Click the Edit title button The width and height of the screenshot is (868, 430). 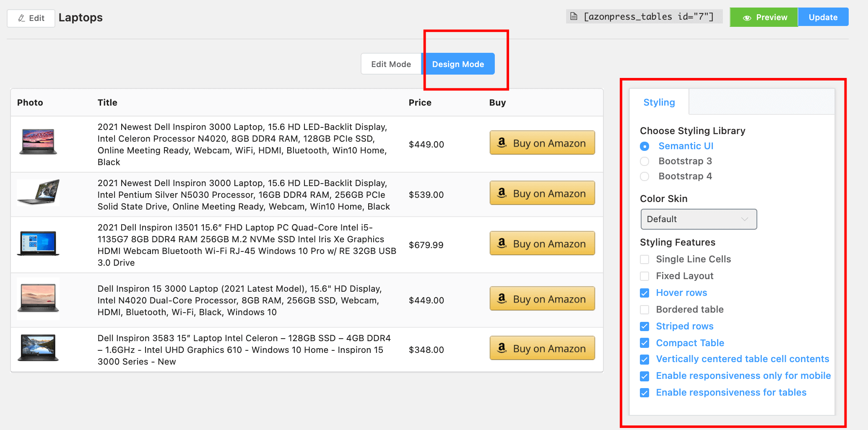(x=31, y=18)
